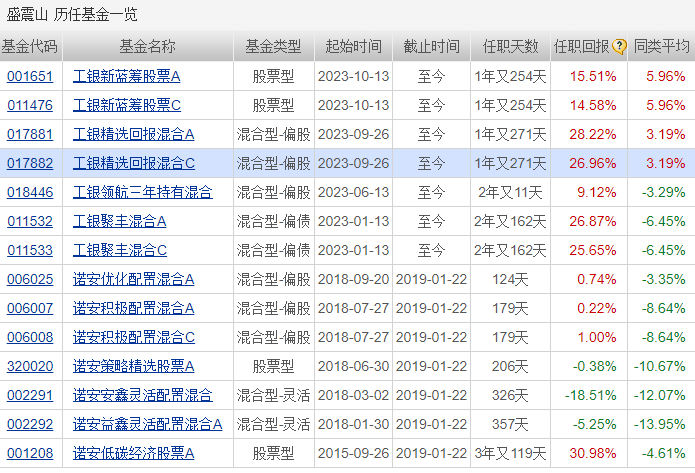This screenshot has width=695, height=473.
Task: Click the 基金名称 column header
Action: tap(148, 46)
